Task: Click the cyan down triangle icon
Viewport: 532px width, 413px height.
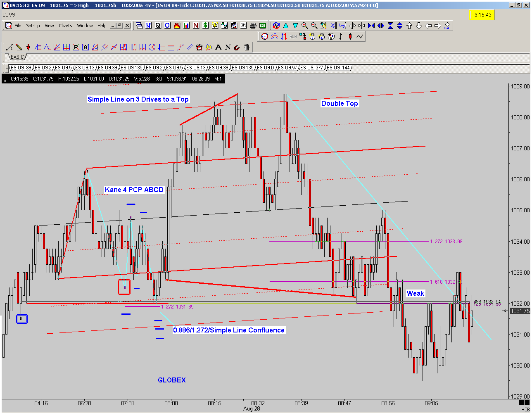Action: [x=295, y=26]
